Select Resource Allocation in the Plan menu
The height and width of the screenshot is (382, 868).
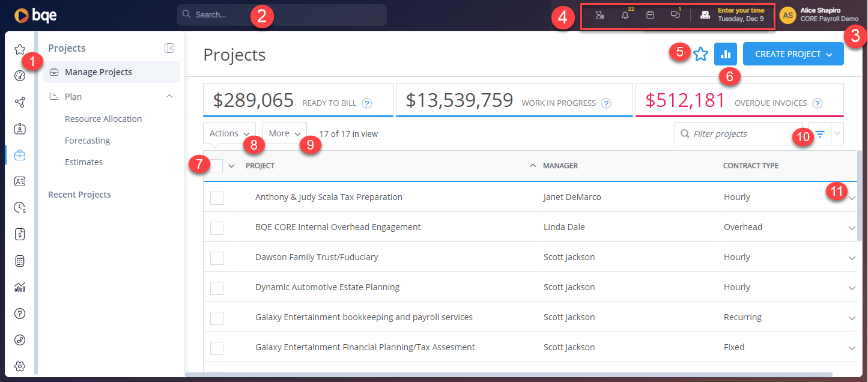point(103,119)
